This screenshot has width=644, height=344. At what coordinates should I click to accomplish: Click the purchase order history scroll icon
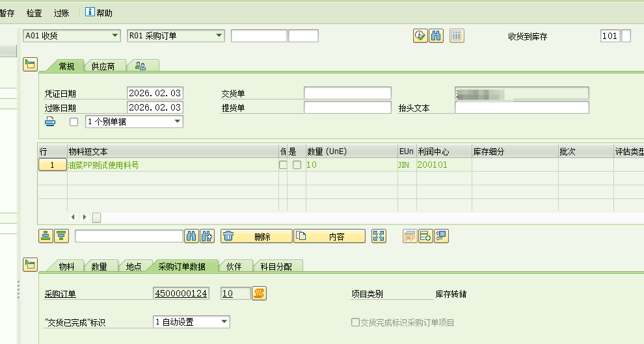(x=260, y=294)
